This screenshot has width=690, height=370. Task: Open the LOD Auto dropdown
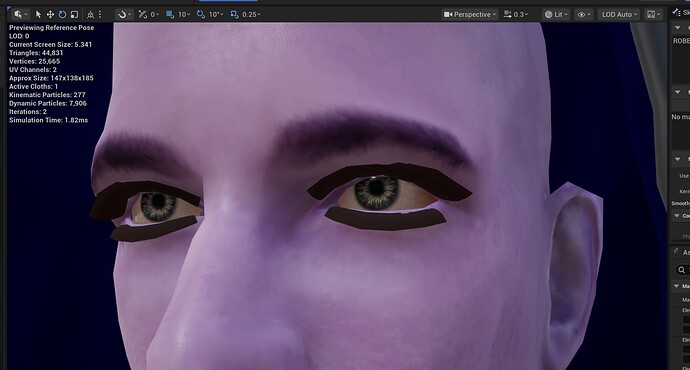point(619,15)
